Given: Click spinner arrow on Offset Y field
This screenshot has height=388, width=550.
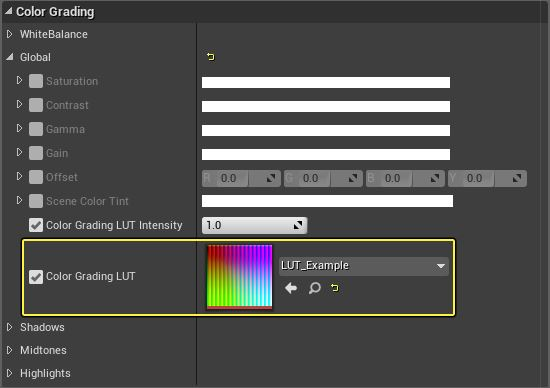Looking at the screenshot, I should (x=517, y=178).
